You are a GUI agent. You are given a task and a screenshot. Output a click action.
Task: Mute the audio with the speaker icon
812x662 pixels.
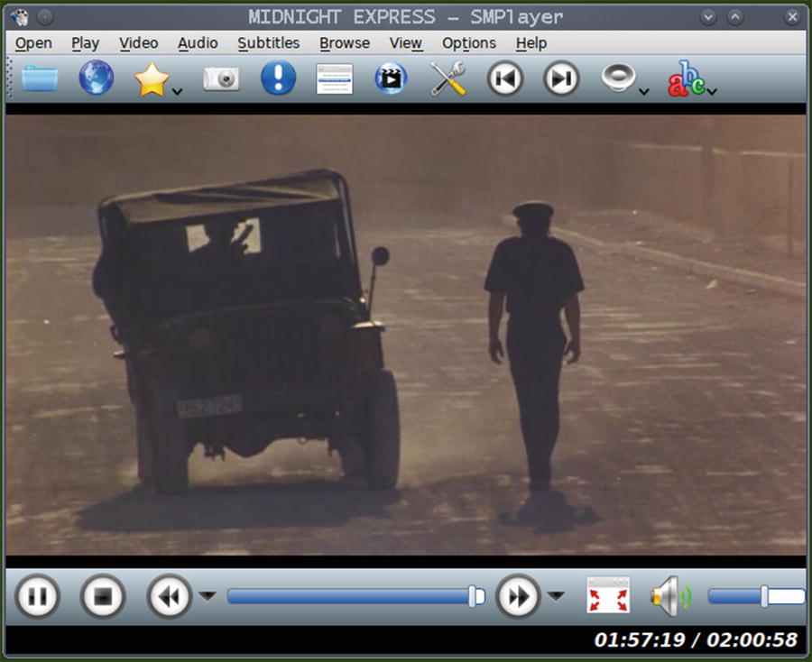671,596
